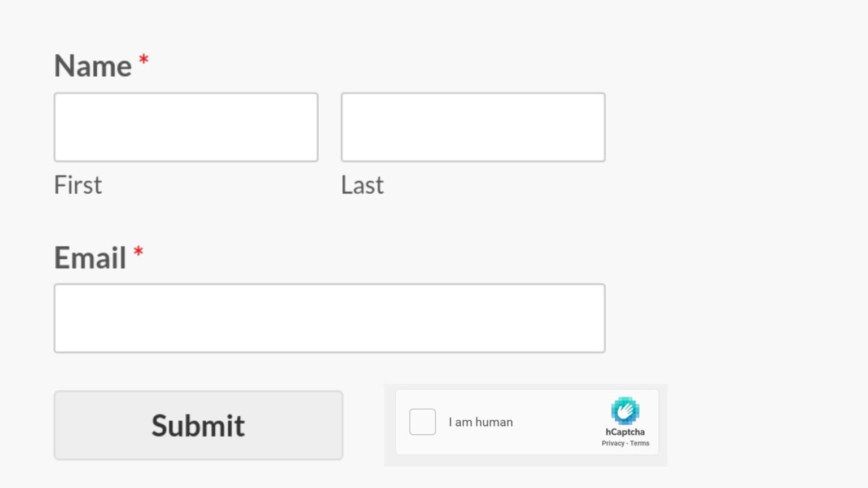Open the hCaptcha Terms link
Image resolution: width=868 pixels, height=488 pixels.
tap(640, 443)
